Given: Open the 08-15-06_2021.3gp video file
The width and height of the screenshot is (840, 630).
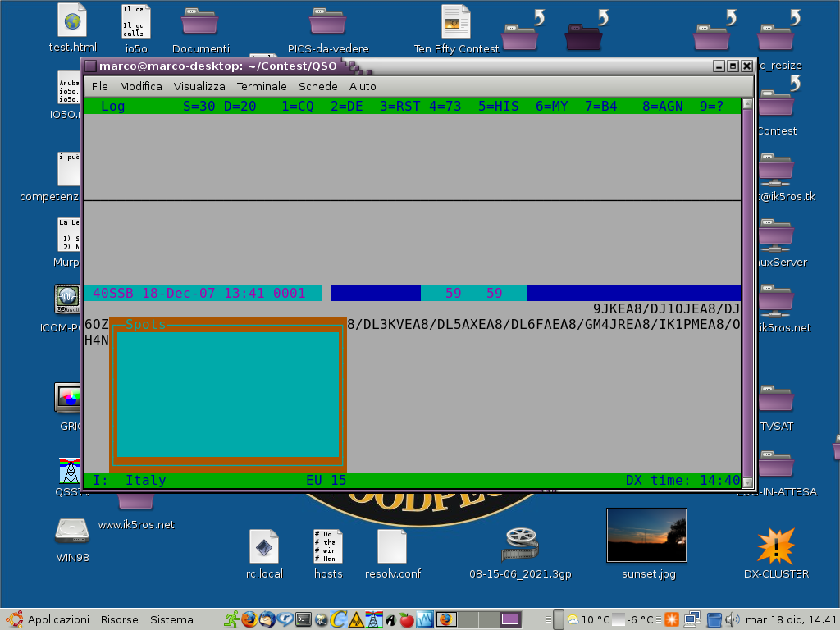Looking at the screenshot, I should 520,553.
